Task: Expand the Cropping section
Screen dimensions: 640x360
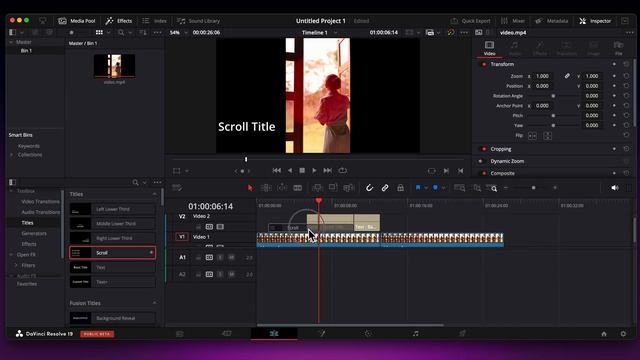Action: click(x=501, y=149)
